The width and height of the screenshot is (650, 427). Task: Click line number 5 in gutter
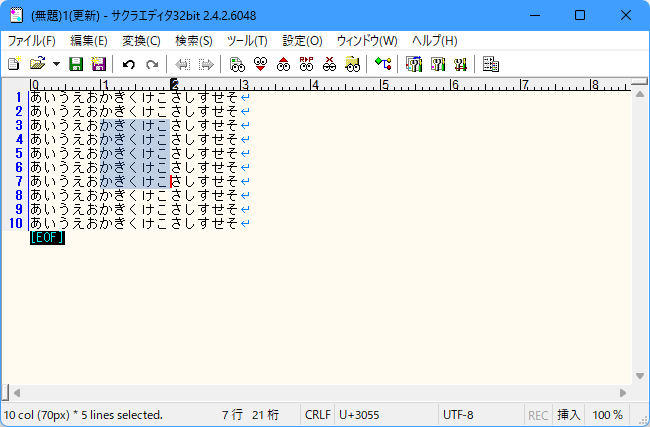[19, 153]
